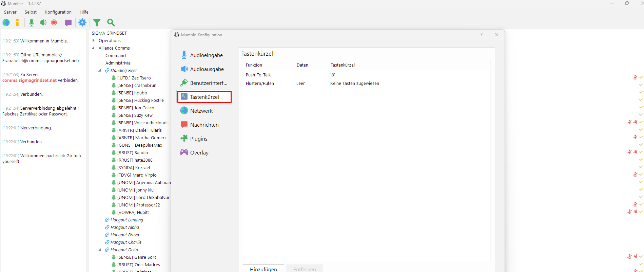Click the Hinzufügen button

(x=264, y=269)
